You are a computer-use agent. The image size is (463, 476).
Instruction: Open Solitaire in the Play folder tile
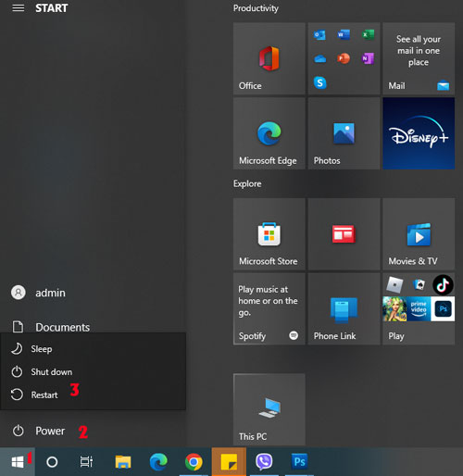(x=419, y=284)
